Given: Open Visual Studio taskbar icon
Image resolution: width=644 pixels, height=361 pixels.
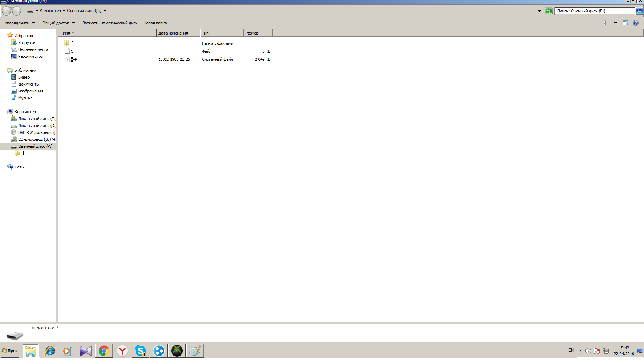Looking at the screenshot, I should [x=86, y=351].
